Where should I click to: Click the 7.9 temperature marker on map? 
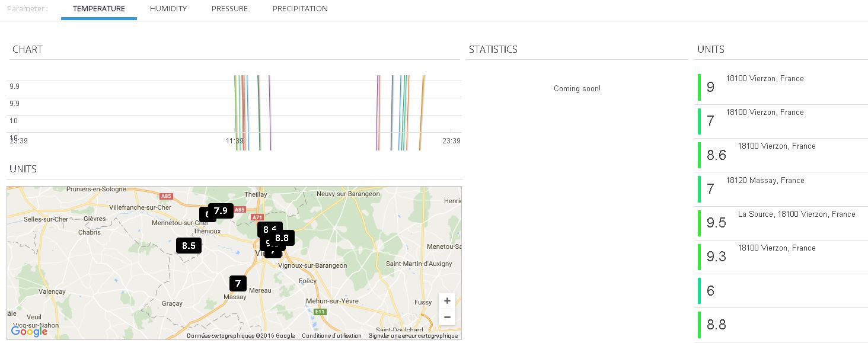point(221,211)
